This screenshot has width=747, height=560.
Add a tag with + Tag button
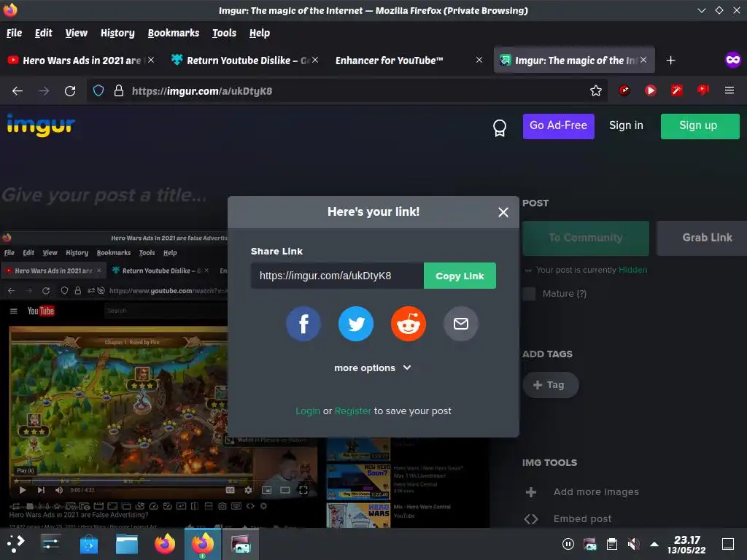coord(550,385)
